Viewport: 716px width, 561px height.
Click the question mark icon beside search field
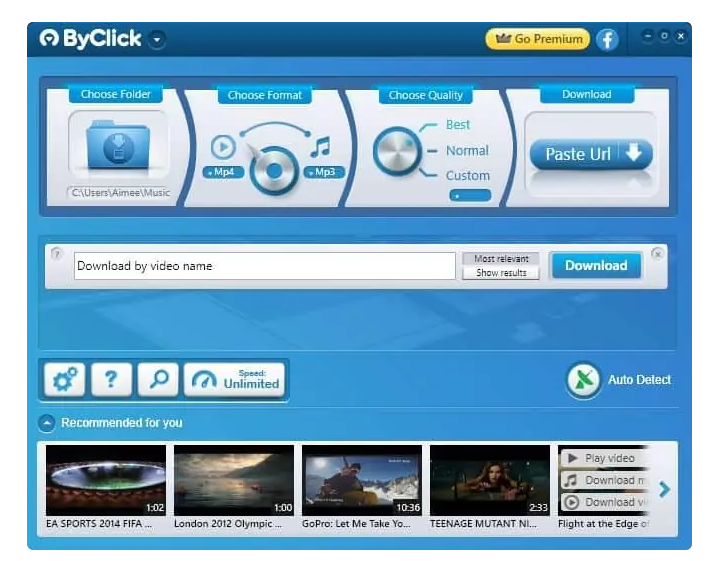tap(56, 254)
